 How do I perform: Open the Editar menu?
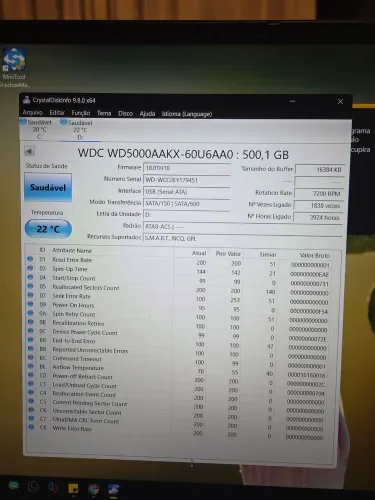pos(57,113)
